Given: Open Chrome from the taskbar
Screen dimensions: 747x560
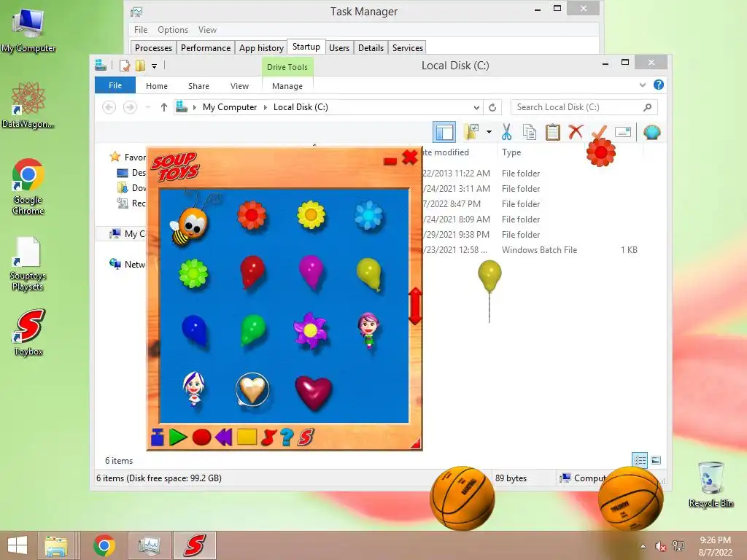Looking at the screenshot, I should coord(104,545).
